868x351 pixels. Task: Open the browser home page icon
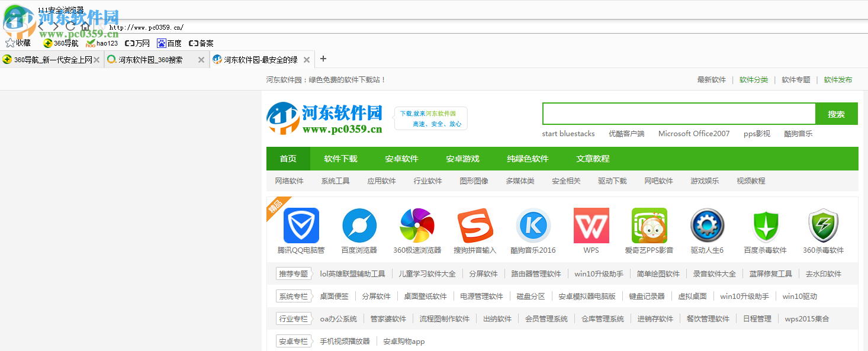pyautogui.click(x=85, y=27)
